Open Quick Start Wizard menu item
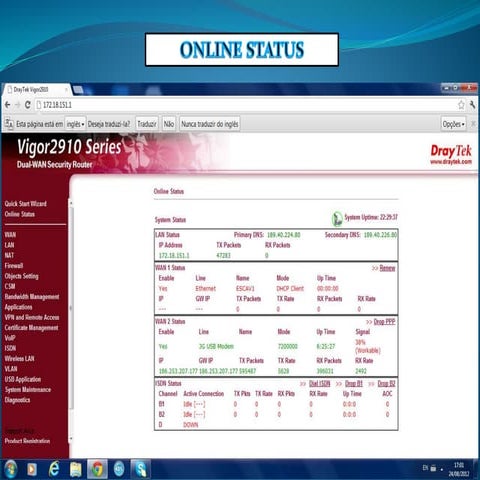 tap(26, 204)
